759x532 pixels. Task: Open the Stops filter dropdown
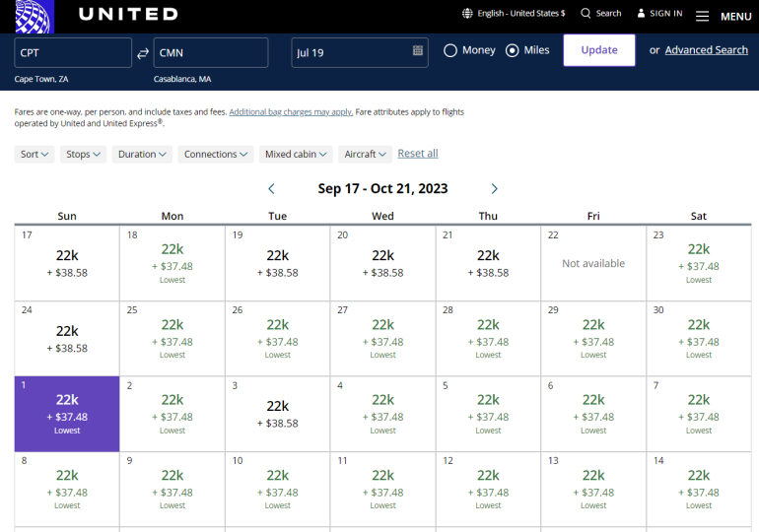pos(84,154)
